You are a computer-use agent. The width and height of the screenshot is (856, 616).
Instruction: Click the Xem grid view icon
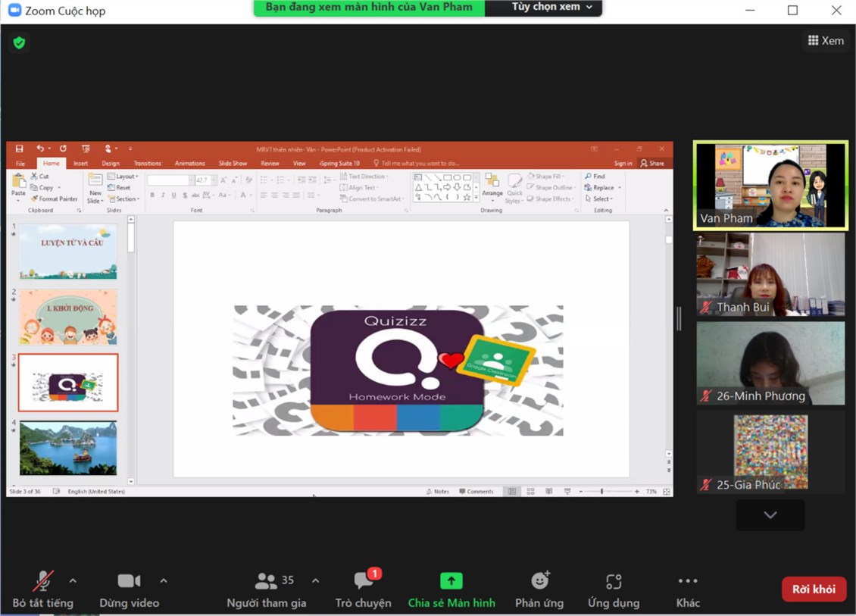click(813, 41)
